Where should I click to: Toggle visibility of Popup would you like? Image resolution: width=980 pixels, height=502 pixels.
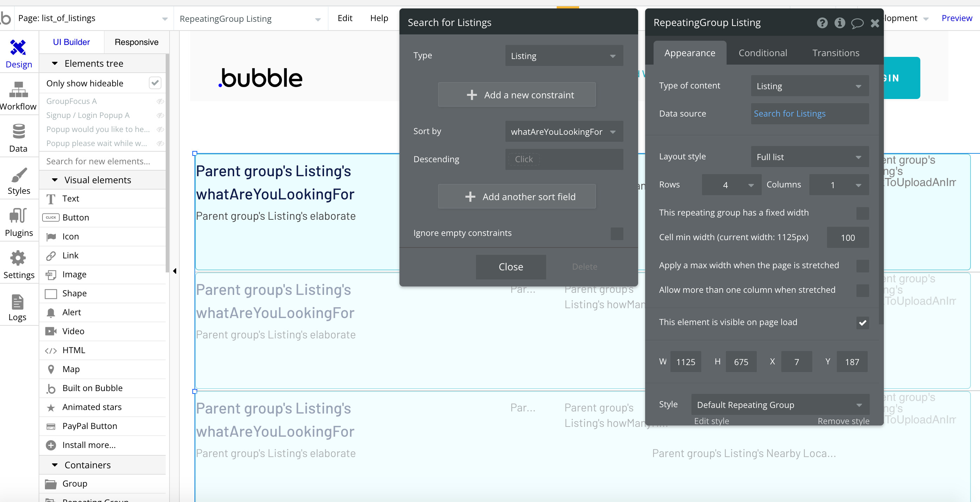[160, 130]
